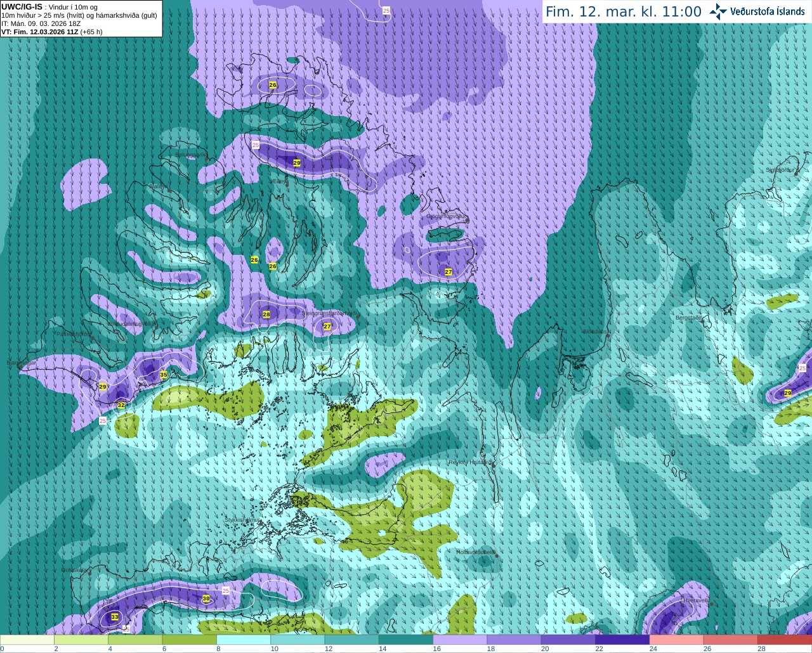The image size is (812, 653).
Task: Pick the 24–26 m/s pink legend swatch
Action: (x=676, y=640)
